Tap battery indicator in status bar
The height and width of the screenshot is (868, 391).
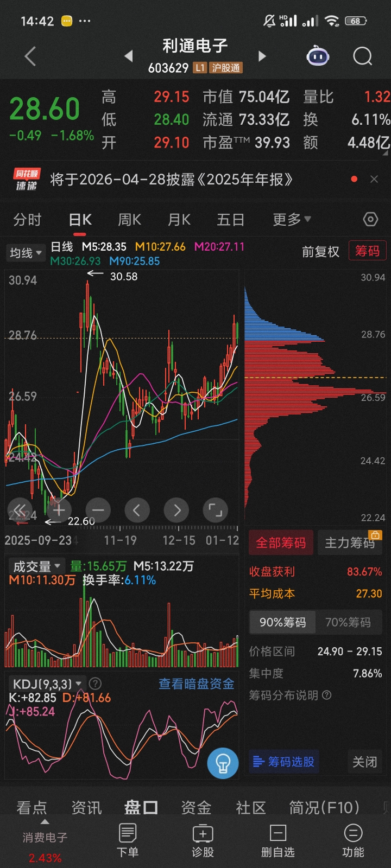pos(356,21)
